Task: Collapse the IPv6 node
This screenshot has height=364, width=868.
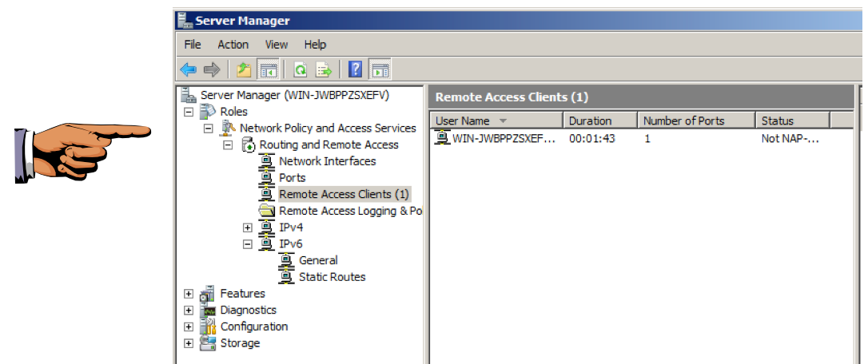Action: click(248, 244)
